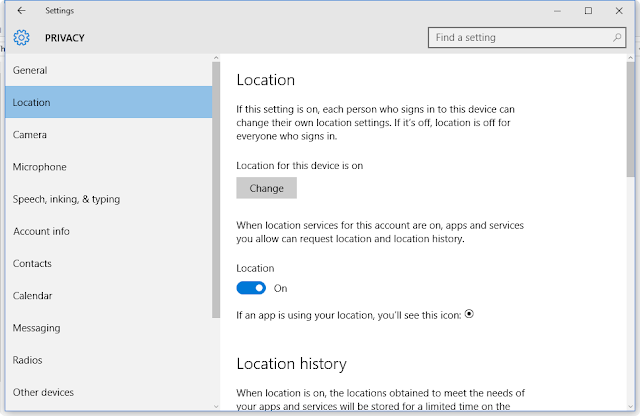
Task: Select Other devices category
Action: pyautogui.click(x=43, y=392)
